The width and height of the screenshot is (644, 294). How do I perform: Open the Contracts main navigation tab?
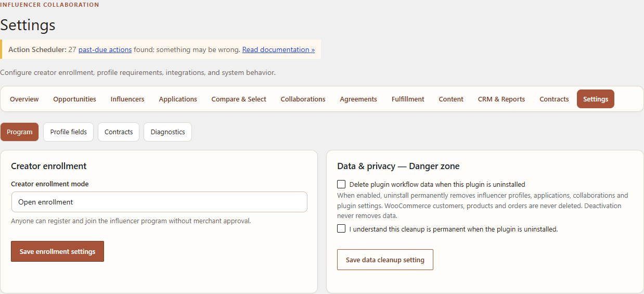[554, 99]
